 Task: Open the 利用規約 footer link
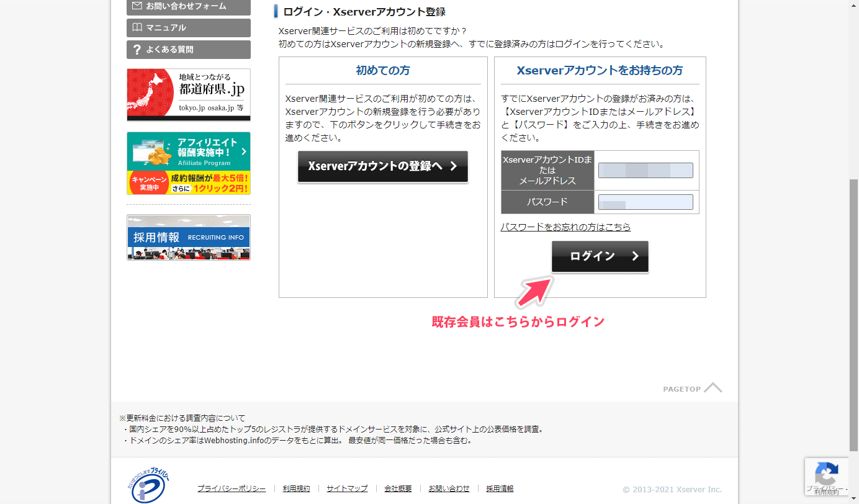click(x=296, y=488)
